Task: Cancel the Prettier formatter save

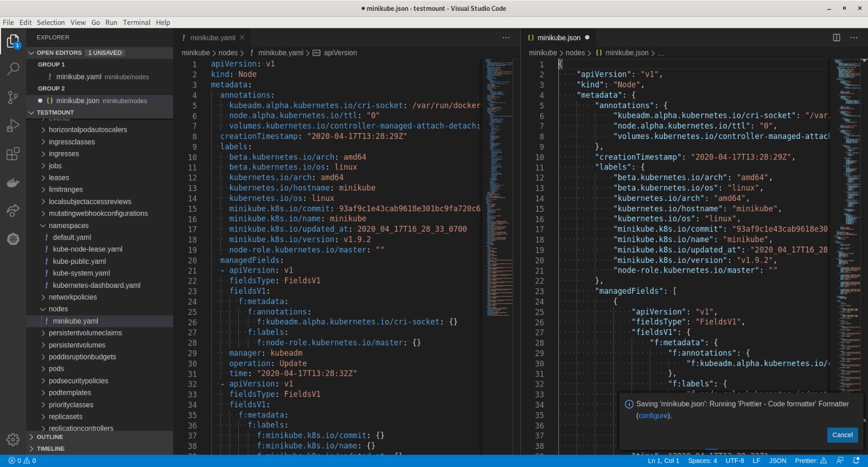Action: click(842, 435)
